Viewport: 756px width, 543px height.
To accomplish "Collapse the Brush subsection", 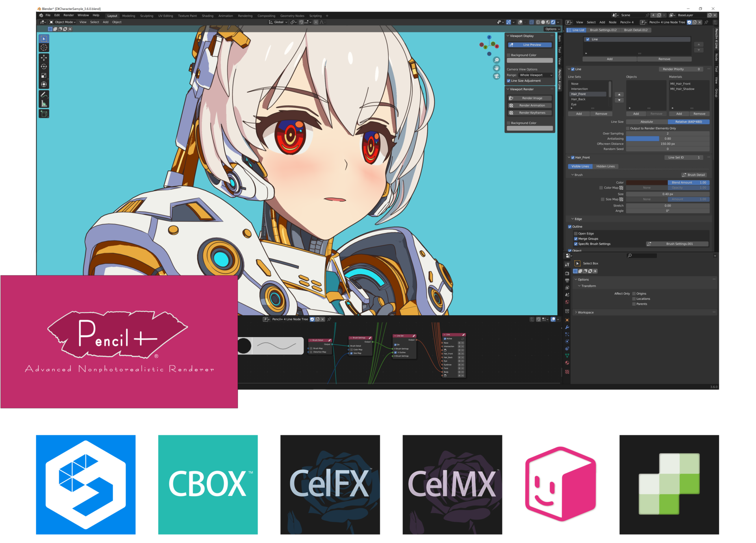I will [x=573, y=175].
